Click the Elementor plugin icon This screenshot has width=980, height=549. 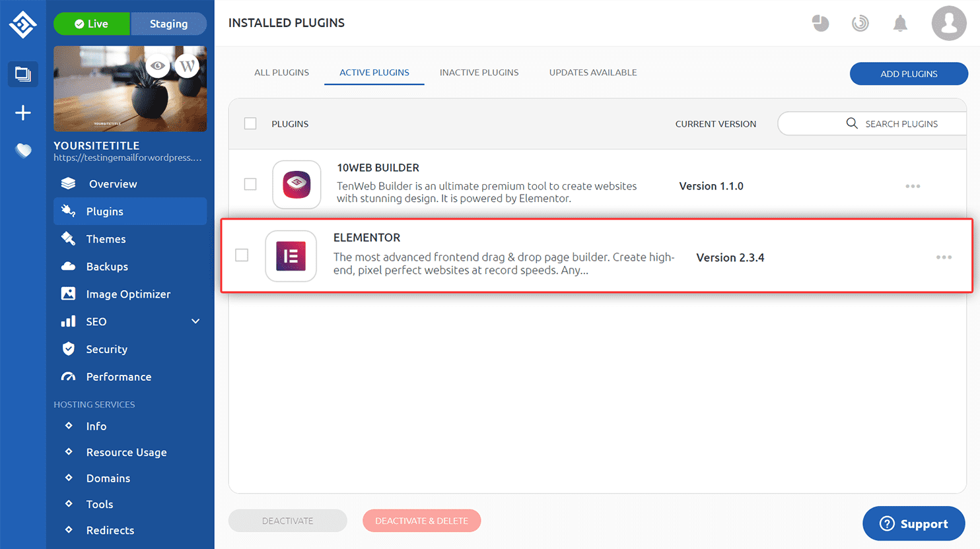(x=291, y=256)
